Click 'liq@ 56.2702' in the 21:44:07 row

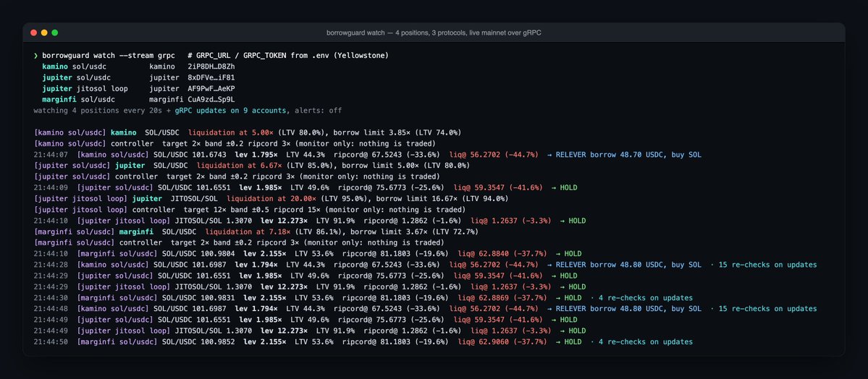point(475,154)
